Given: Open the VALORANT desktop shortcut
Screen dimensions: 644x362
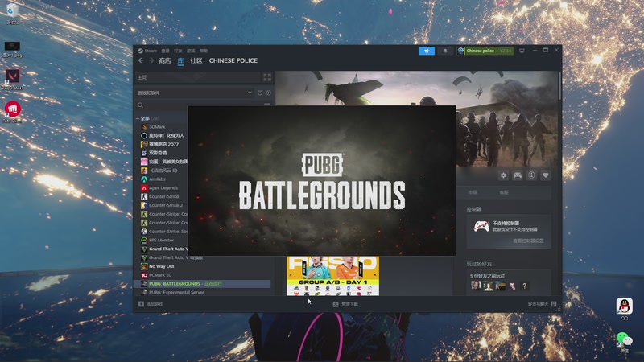Looking at the screenshot, I should 12,79.
